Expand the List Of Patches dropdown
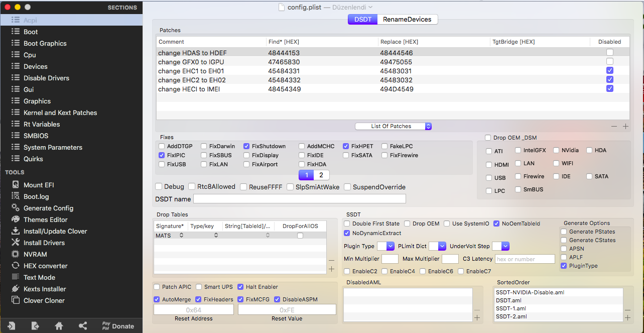644x333 pixels. point(393,126)
